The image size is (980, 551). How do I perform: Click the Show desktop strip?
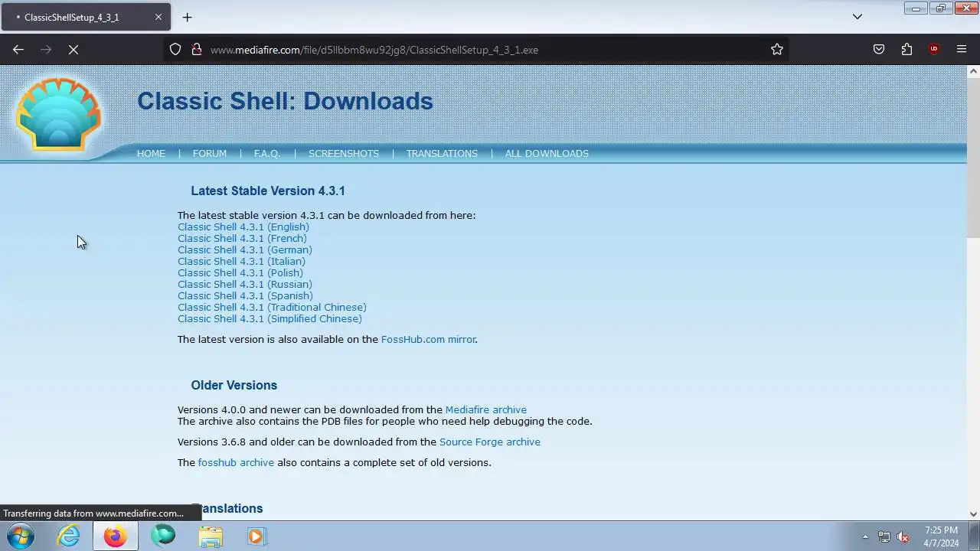coord(975,536)
